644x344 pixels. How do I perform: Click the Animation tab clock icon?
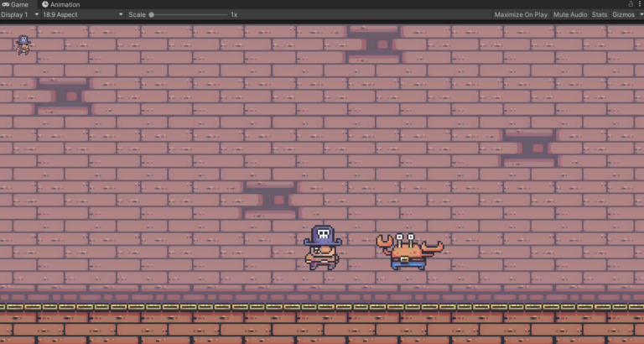[45, 4]
